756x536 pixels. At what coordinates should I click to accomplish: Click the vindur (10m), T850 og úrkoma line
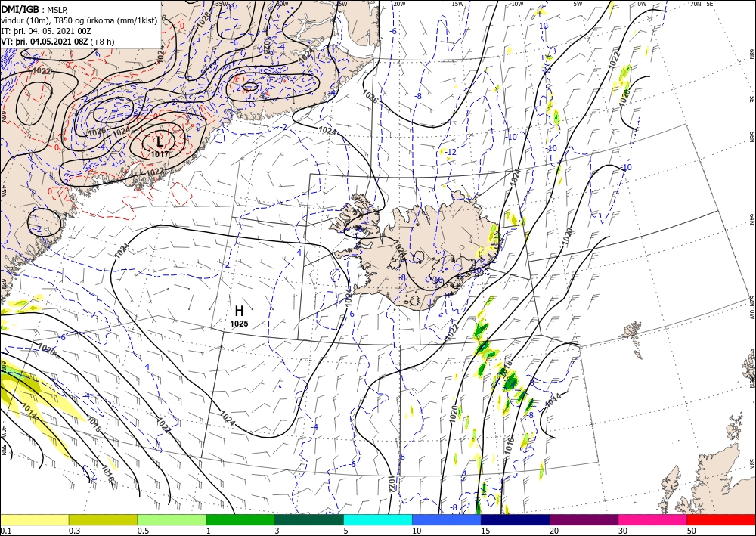click(x=79, y=20)
